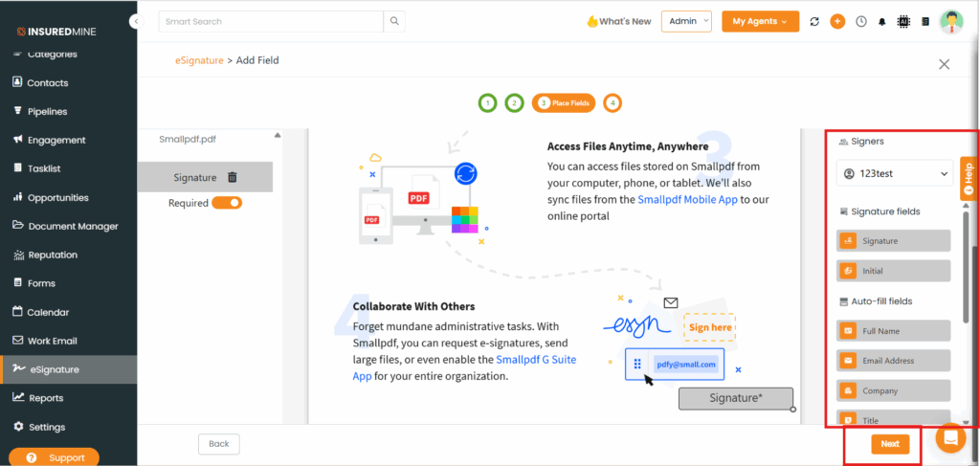Select the Signature field tile

coord(893,240)
